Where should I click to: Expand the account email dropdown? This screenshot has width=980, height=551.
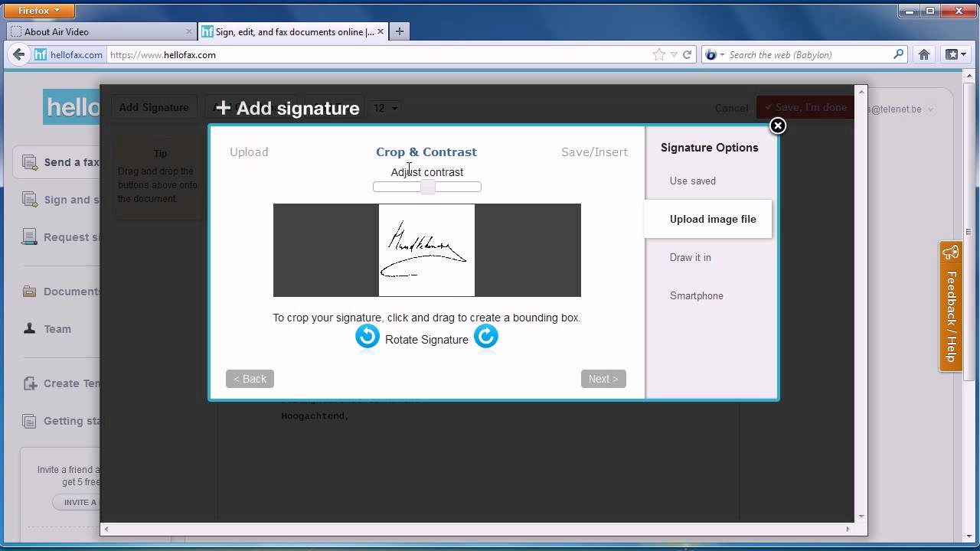coord(931,109)
